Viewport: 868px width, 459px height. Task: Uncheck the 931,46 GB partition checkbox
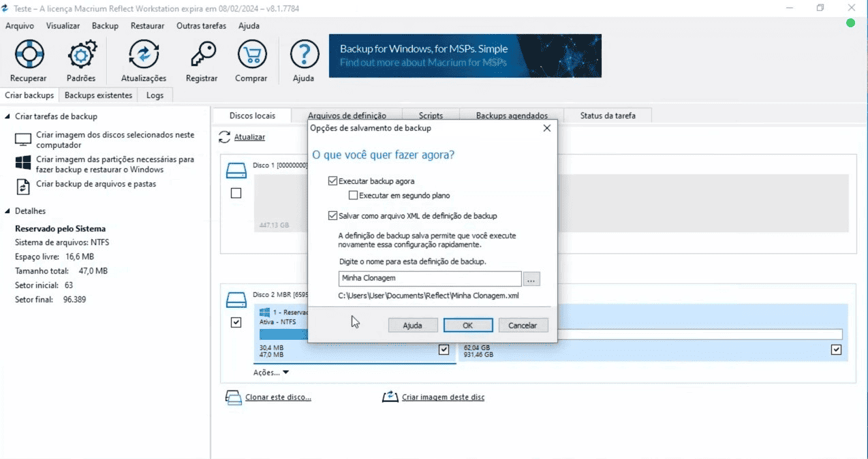click(836, 349)
